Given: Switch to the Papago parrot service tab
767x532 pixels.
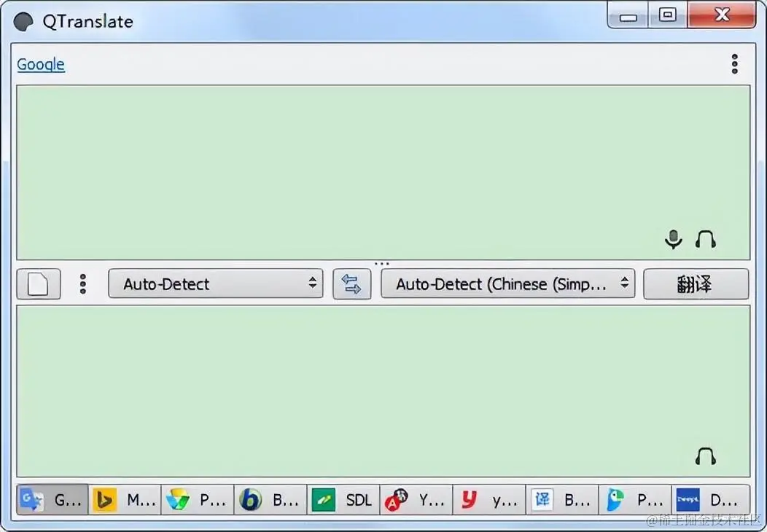Looking at the screenshot, I should point(635,500).
